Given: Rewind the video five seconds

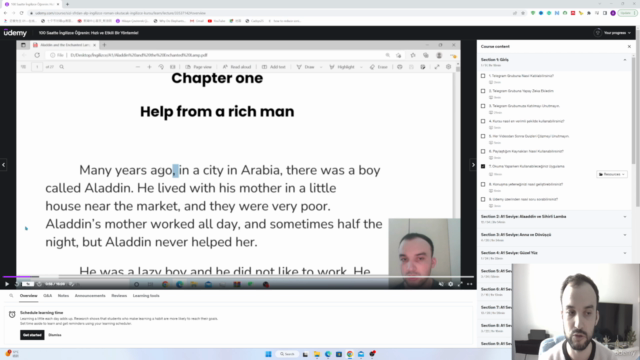Looking at the screenshot, I should tap(17, 284).
